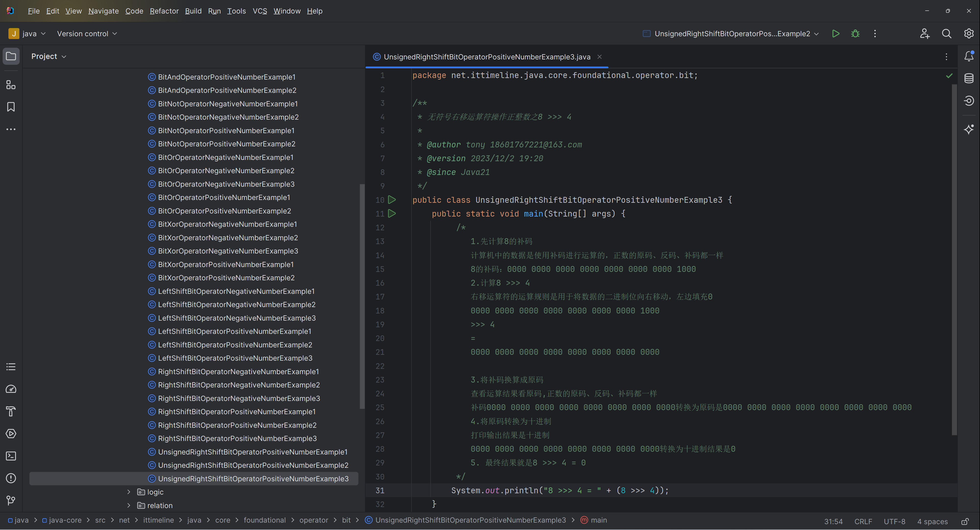Open the Git tool window

coord(11,500)
